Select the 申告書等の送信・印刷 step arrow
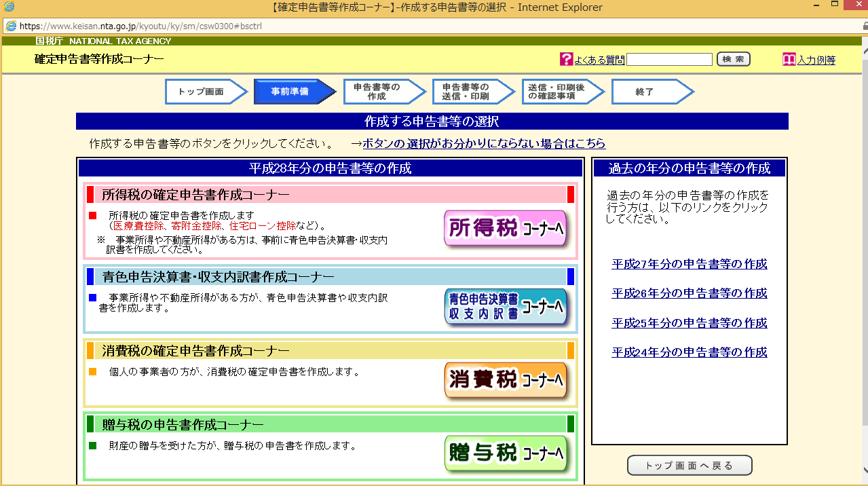 [474, 92]
